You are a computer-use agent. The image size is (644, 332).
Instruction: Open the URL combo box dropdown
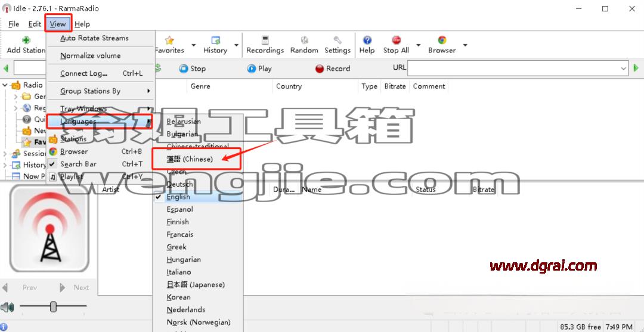click(x=623, y=69)
